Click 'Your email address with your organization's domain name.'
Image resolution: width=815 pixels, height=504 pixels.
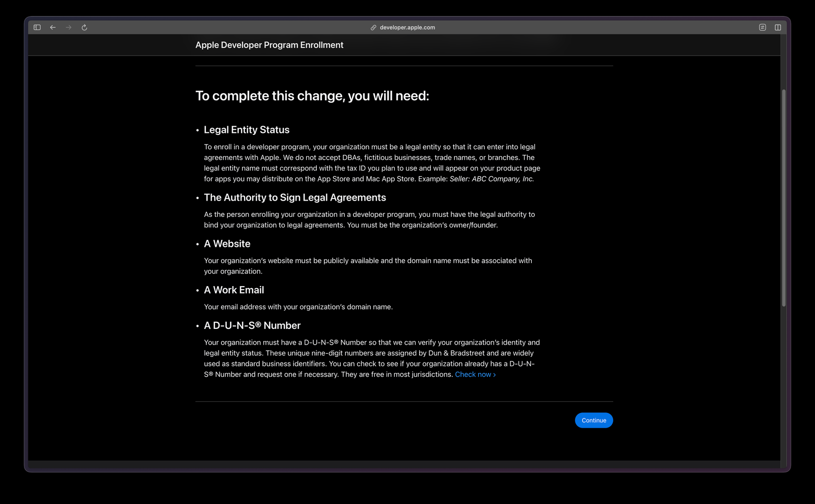298,307
